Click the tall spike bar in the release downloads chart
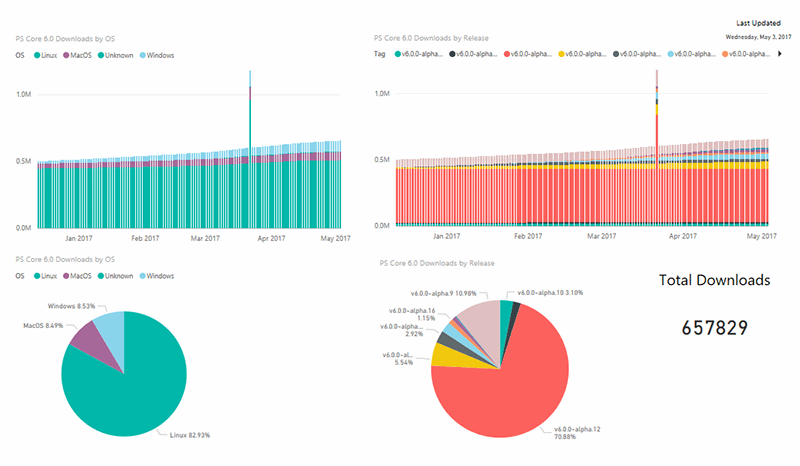Screen dimensions: 800x466 point(657,150)
